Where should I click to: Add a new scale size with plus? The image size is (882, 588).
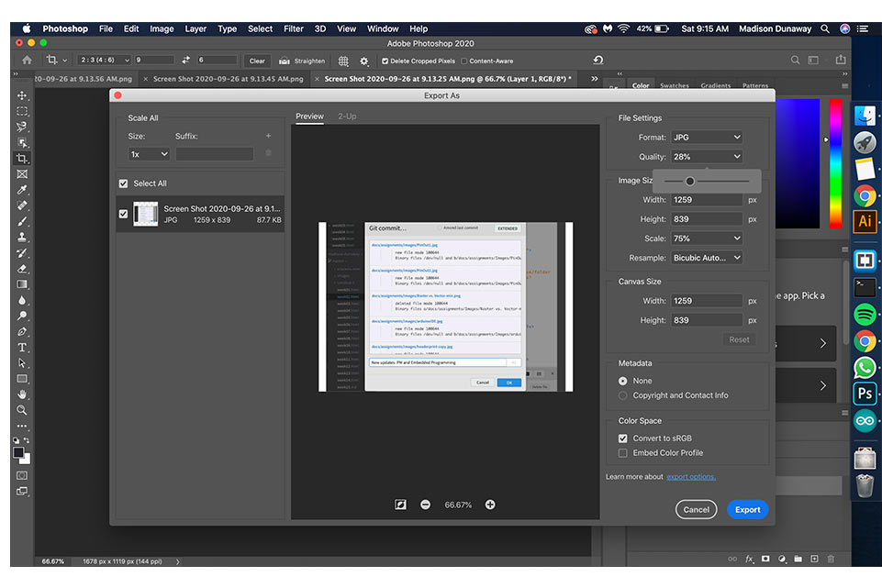268,136
